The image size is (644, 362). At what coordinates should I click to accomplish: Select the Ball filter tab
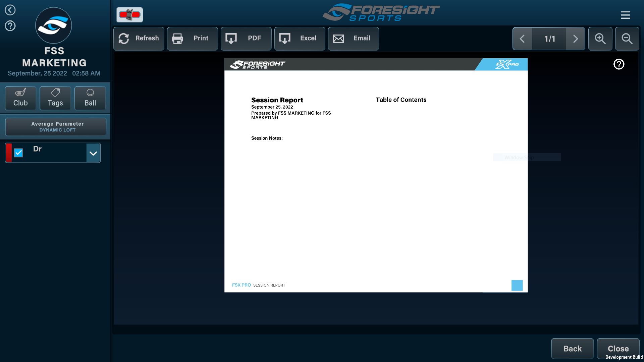(x=90, y=98)
